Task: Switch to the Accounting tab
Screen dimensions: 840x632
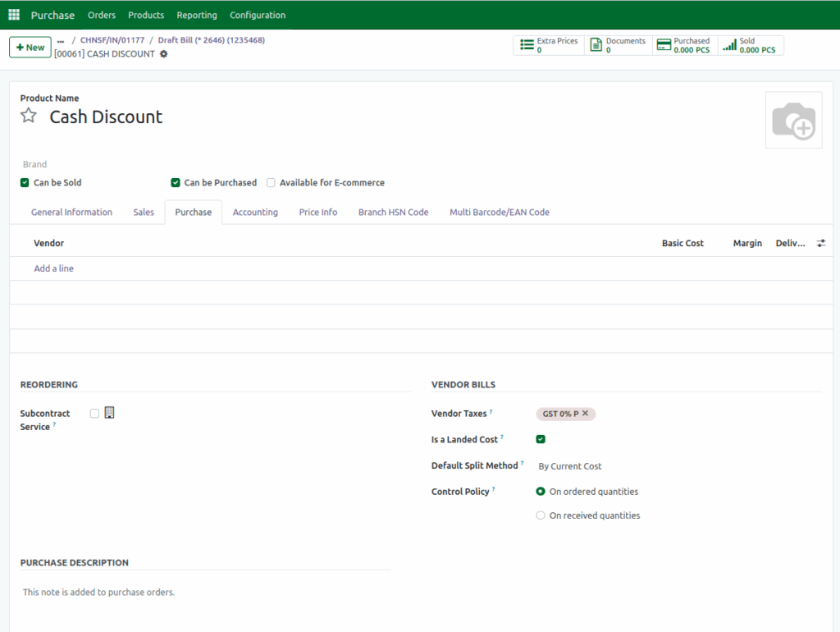Action: 255,212
